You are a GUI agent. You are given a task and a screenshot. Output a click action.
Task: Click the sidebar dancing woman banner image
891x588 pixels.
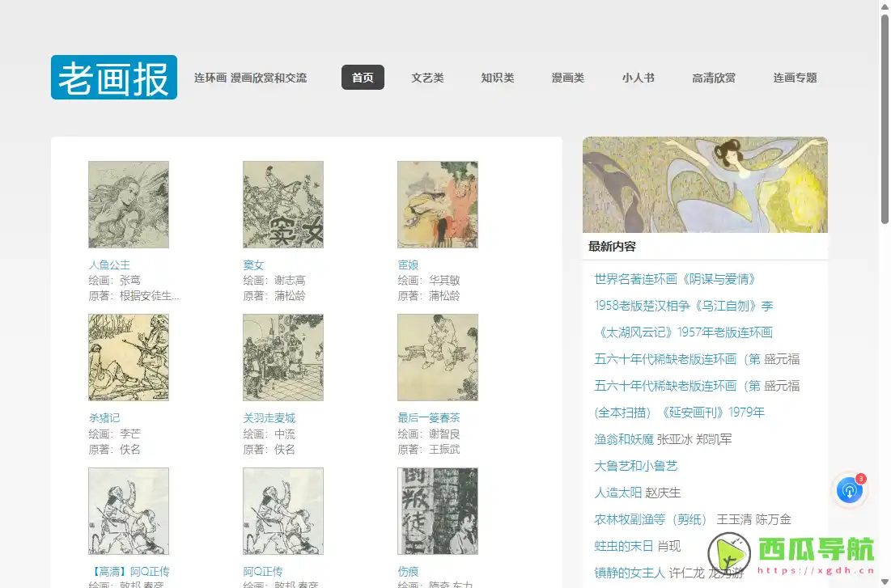pos(705,184)
